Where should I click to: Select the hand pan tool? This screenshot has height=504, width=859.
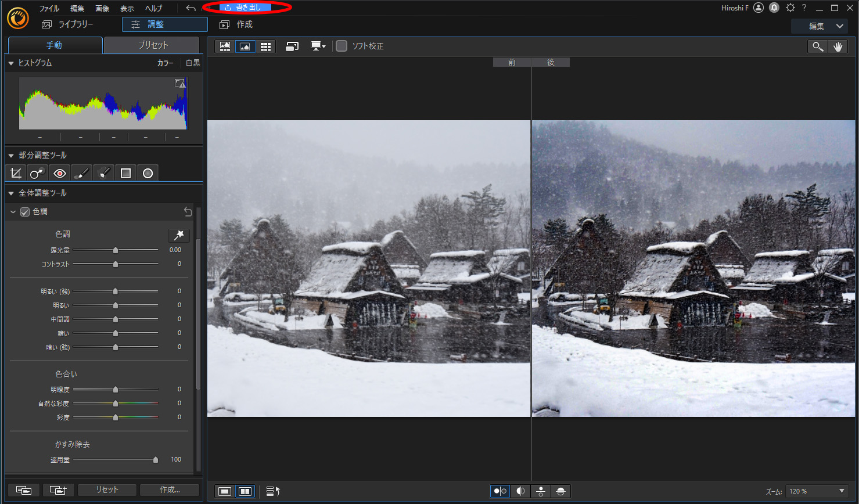[838, 46]
